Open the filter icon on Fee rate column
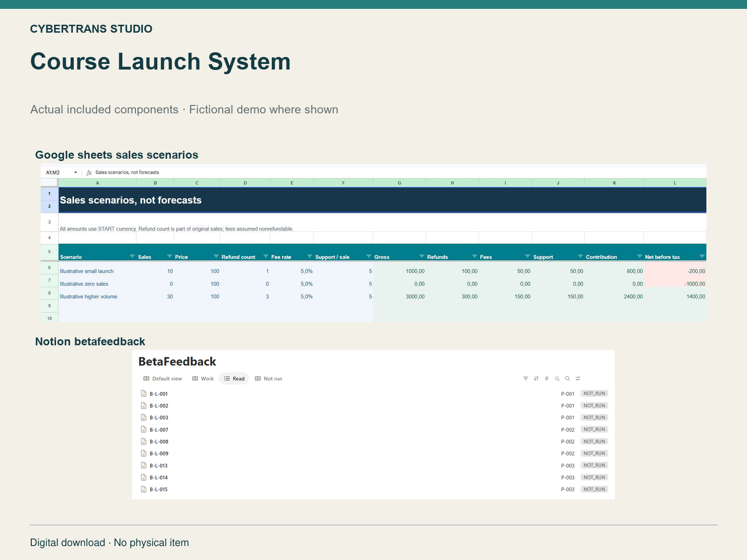 (310, 256)
